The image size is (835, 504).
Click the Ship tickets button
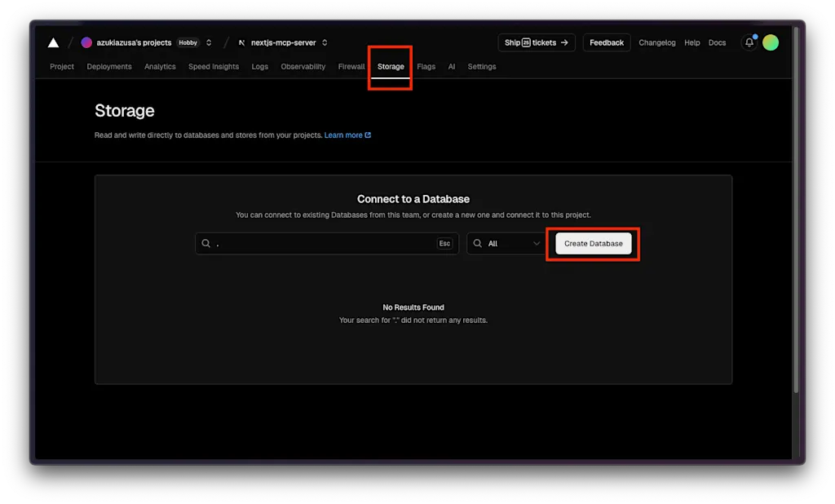[x=537, y=42]
